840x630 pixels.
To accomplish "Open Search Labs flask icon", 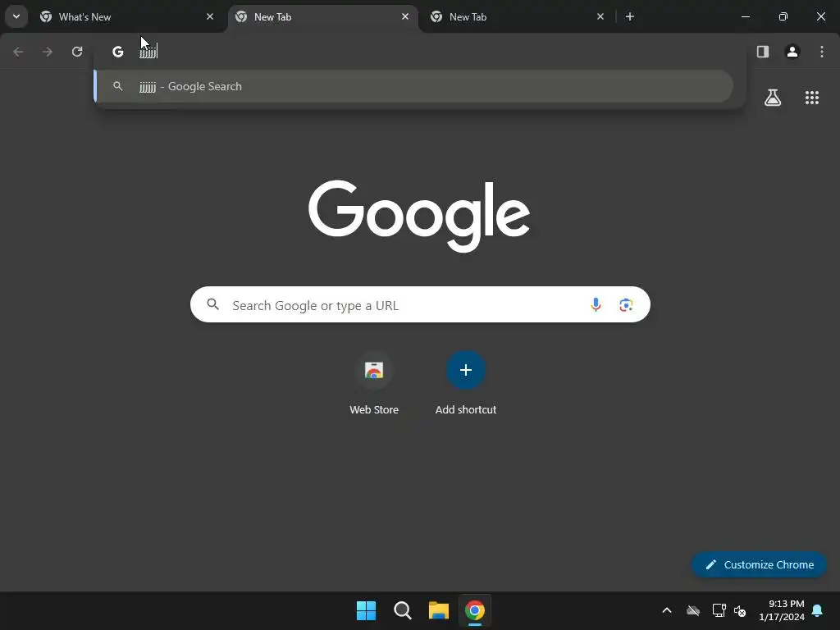I will click(x=773, y=98).
